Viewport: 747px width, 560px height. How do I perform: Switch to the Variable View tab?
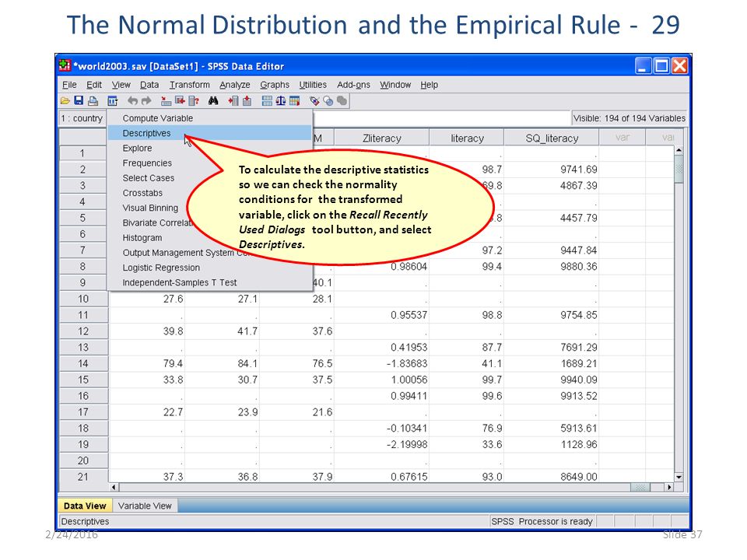145,506
